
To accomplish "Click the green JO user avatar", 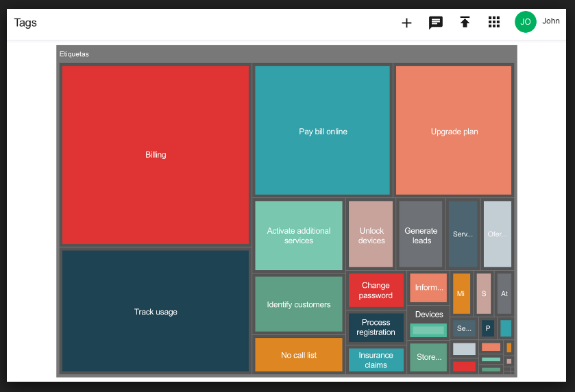I will (526, 22).
